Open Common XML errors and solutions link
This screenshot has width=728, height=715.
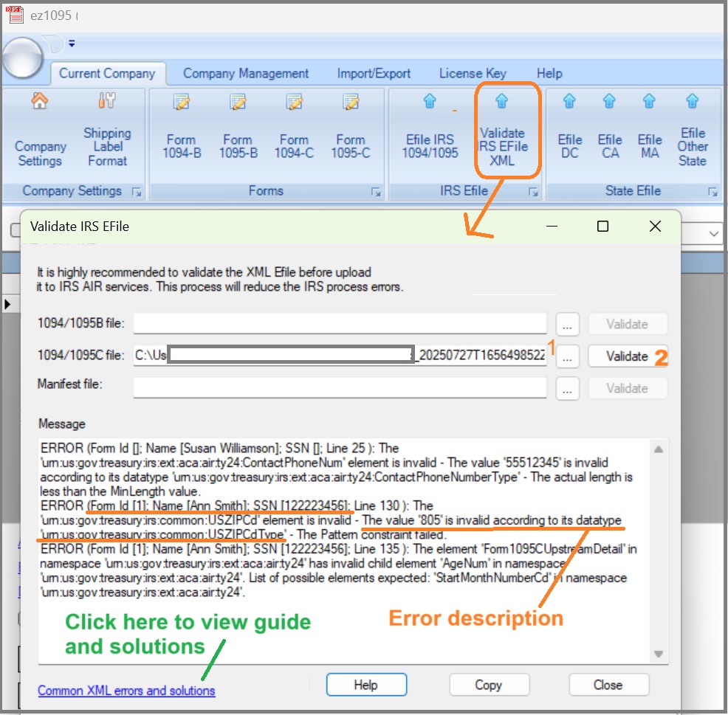point(126,691)
